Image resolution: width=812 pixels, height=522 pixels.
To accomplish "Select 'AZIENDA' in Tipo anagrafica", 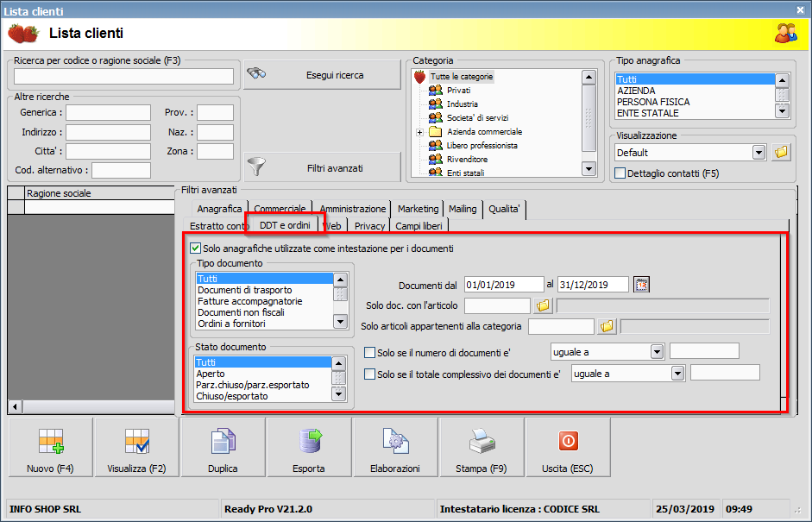I will click(x=695, y=91).
